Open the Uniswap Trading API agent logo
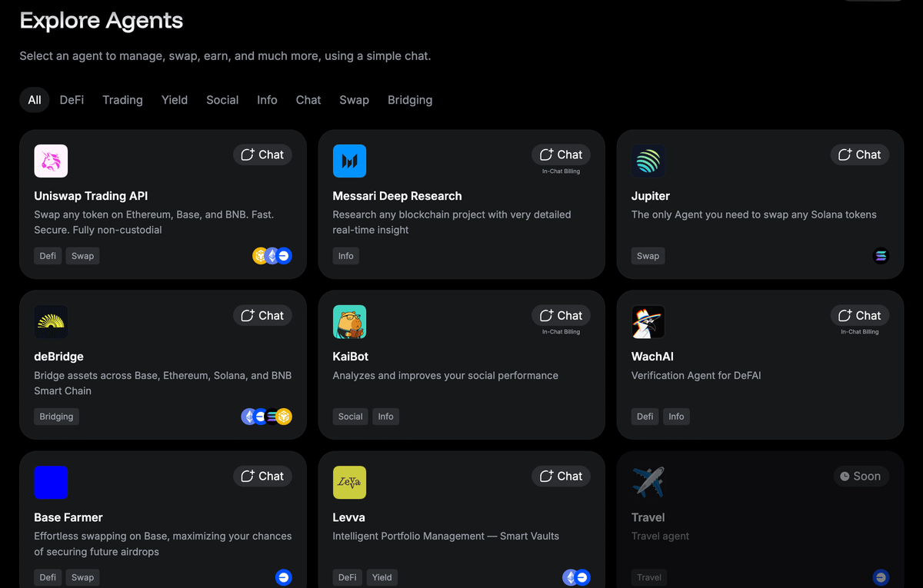 coord(51,161)
